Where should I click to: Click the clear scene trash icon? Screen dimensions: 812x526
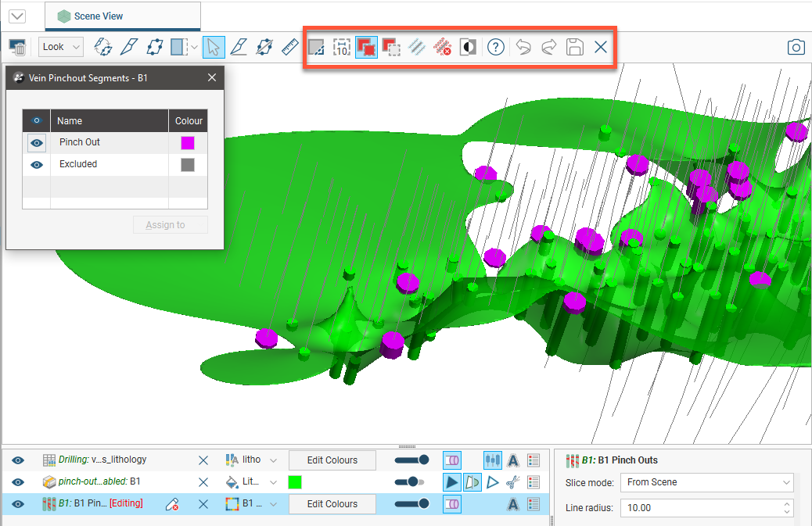coord(17,48)
